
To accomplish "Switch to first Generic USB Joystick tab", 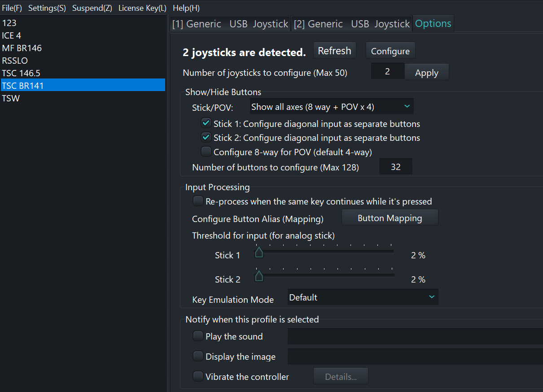I will tap(230, 24).
